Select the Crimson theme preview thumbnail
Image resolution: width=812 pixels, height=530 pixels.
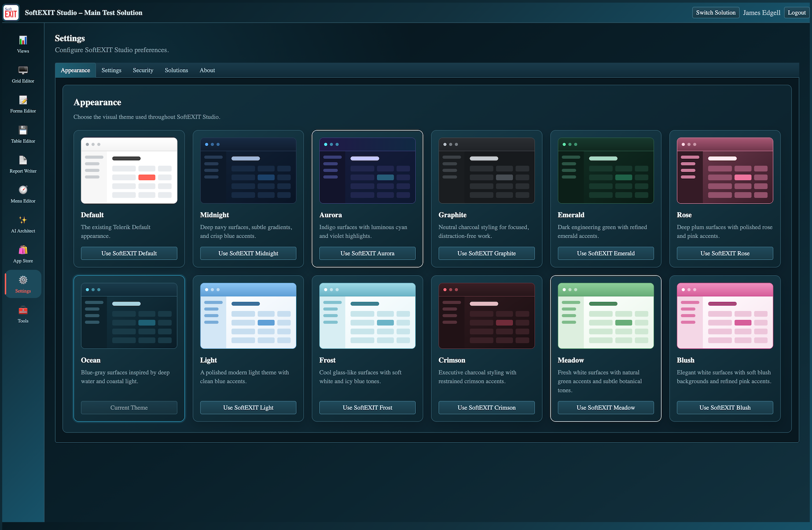coord(487,316)
